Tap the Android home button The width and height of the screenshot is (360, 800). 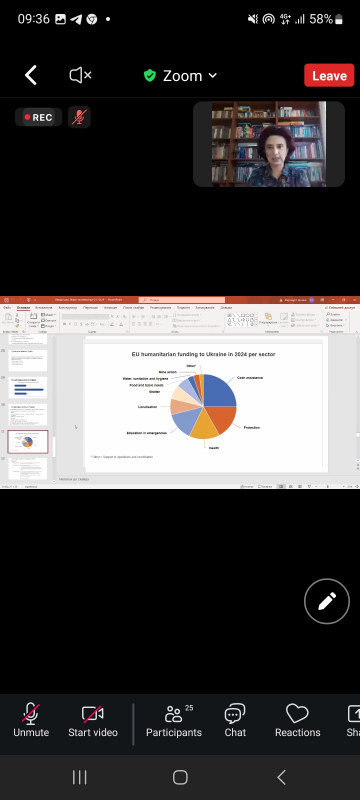point(180,777)
